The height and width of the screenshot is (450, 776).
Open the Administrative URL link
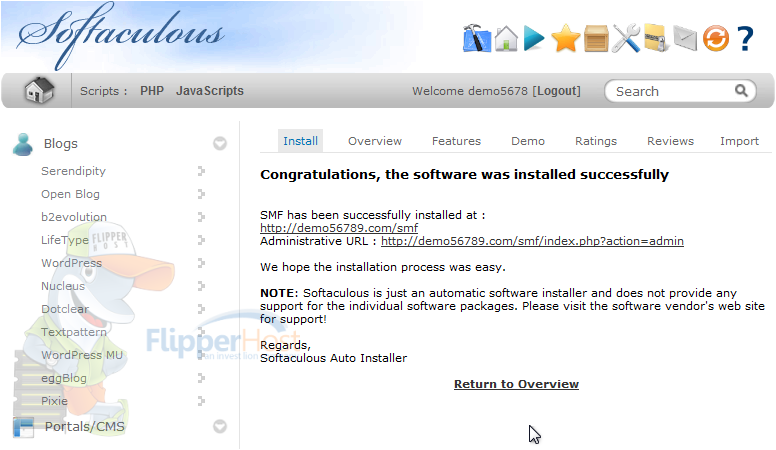coord(532,241)
